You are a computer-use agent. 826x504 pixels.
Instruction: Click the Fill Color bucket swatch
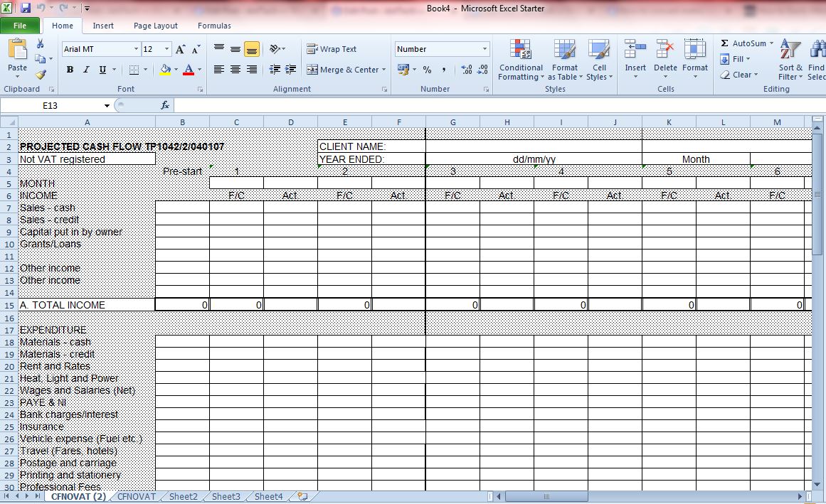[165, 70]
